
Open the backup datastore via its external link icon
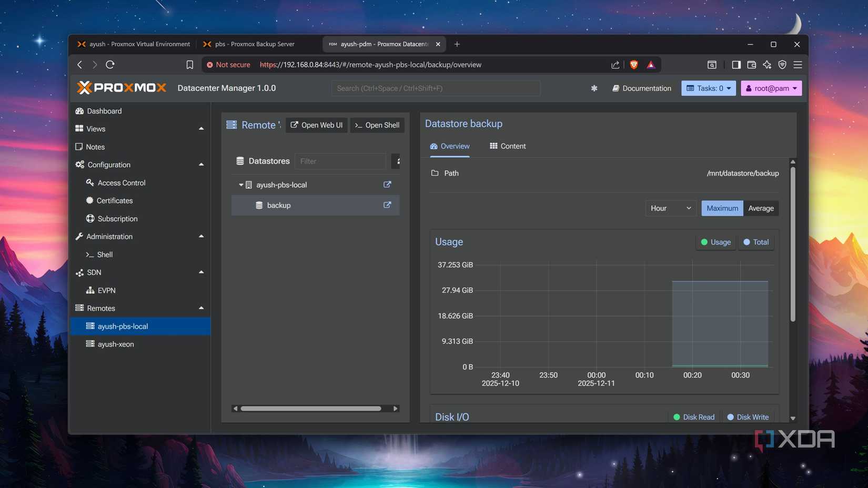(x=387, y=205)
